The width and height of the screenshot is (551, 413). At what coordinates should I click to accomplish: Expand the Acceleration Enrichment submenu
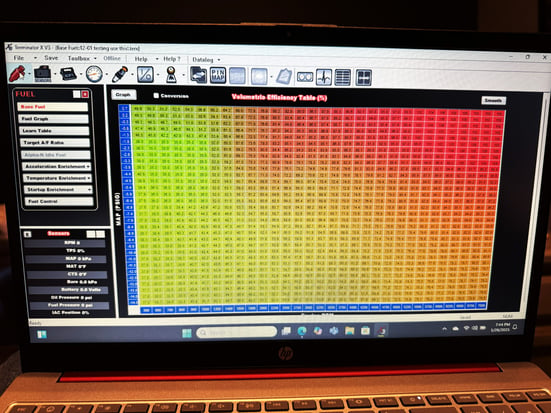pyautogui.click(x=57, y=166)
